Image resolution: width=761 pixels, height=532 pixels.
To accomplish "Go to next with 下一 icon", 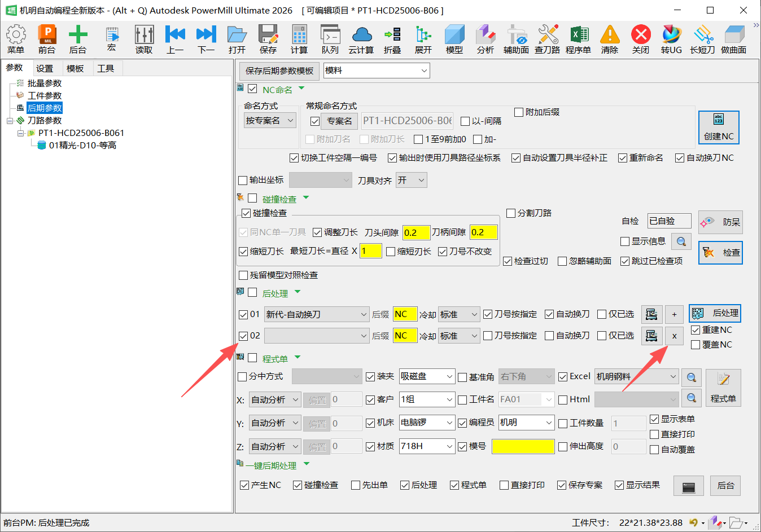I will tap(206, 39).
